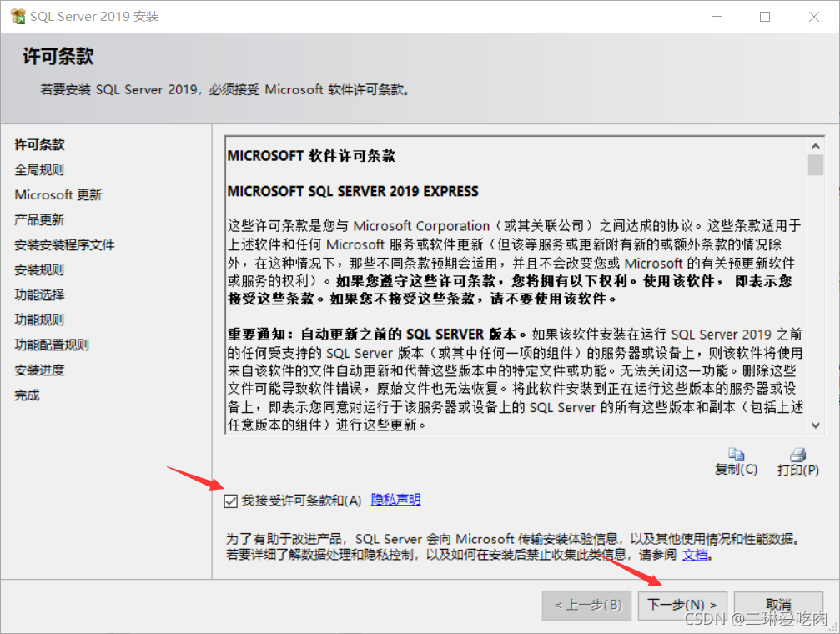
Task: Click the 下一步(N) next button
Action: point(682,605)
